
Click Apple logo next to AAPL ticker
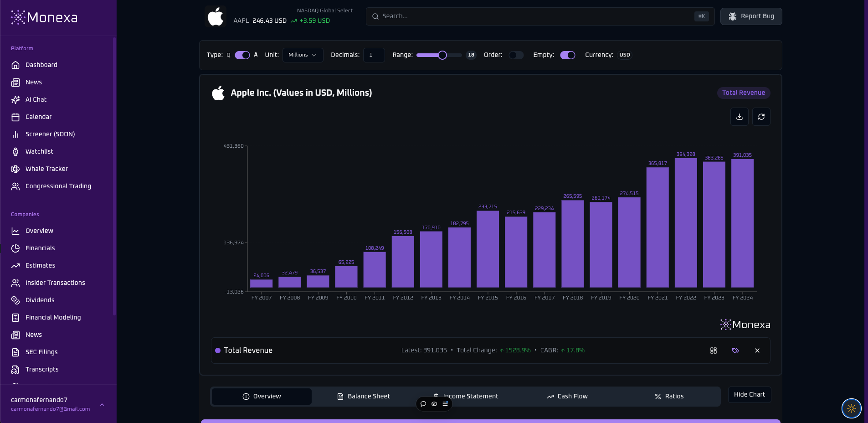[x=216, y=16]
